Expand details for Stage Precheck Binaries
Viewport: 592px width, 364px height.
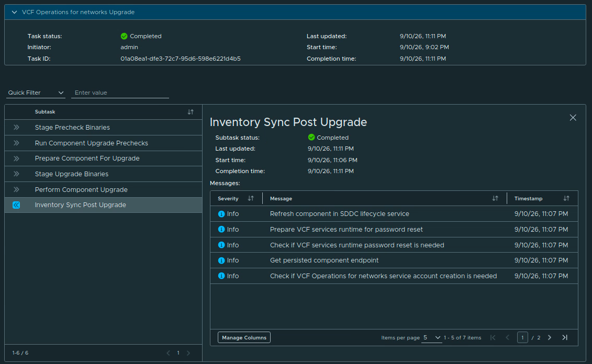(16, 128)
